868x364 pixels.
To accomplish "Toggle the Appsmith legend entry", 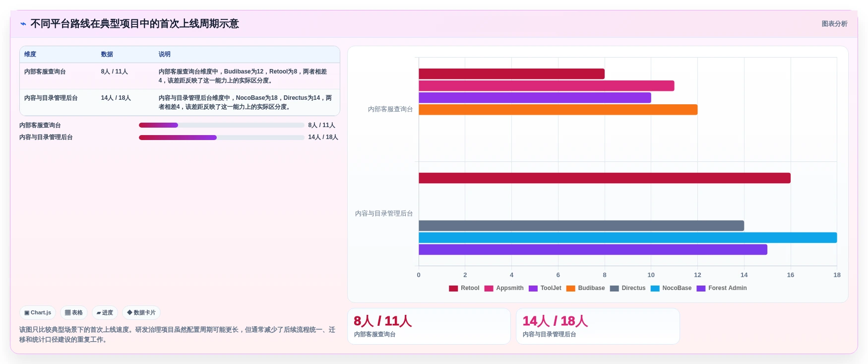I will point(504,288).
